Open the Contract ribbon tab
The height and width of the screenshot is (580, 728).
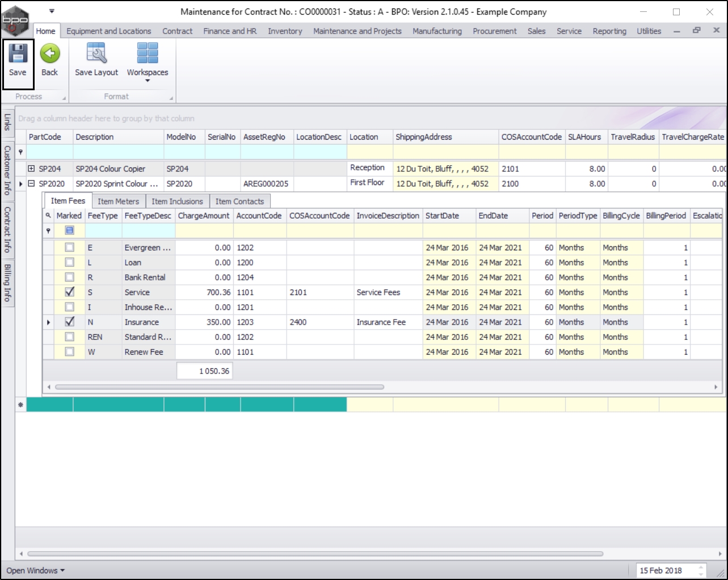tap(177, 31)
